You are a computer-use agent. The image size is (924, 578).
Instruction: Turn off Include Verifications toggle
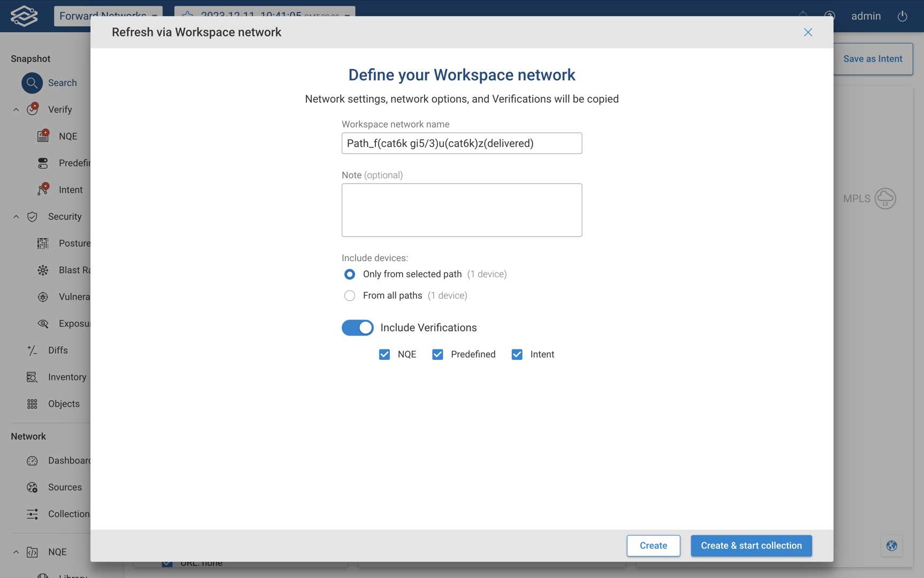click(x=358, y=328)
